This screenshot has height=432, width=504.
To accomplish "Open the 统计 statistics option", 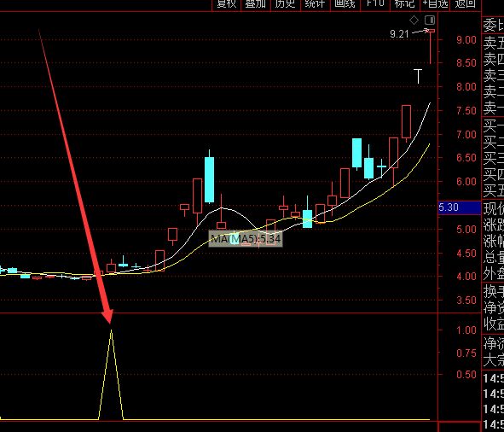I will [315, 4].
